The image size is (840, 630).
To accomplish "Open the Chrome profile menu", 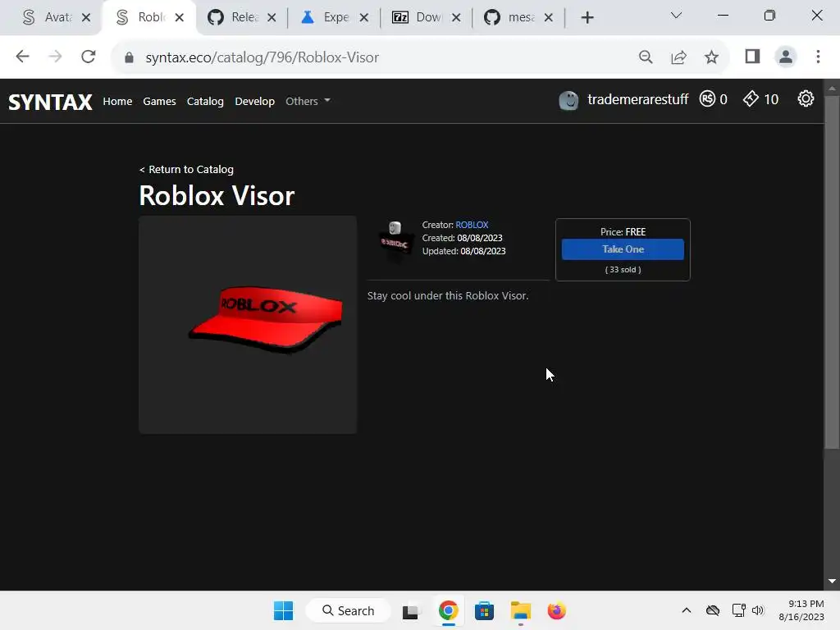I will coord(785,57).
